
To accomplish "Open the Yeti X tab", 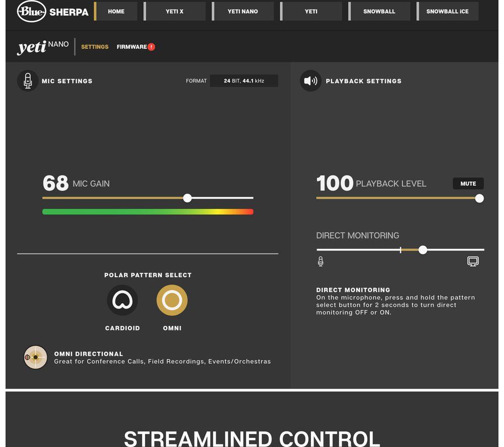I will click(x=174, y=11).
